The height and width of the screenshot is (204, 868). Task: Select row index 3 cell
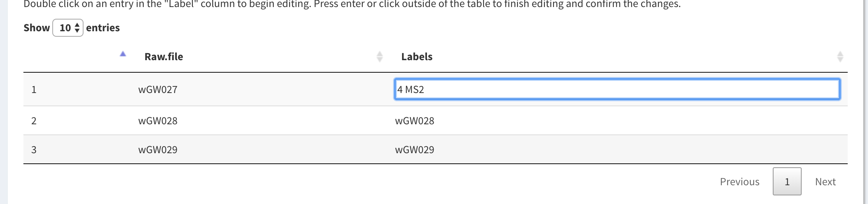coord(34,150)
